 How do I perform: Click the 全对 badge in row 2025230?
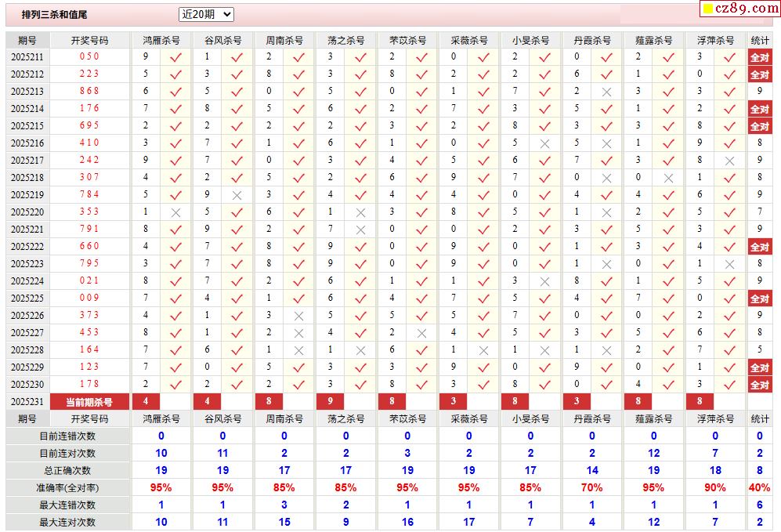click(760, 385)
